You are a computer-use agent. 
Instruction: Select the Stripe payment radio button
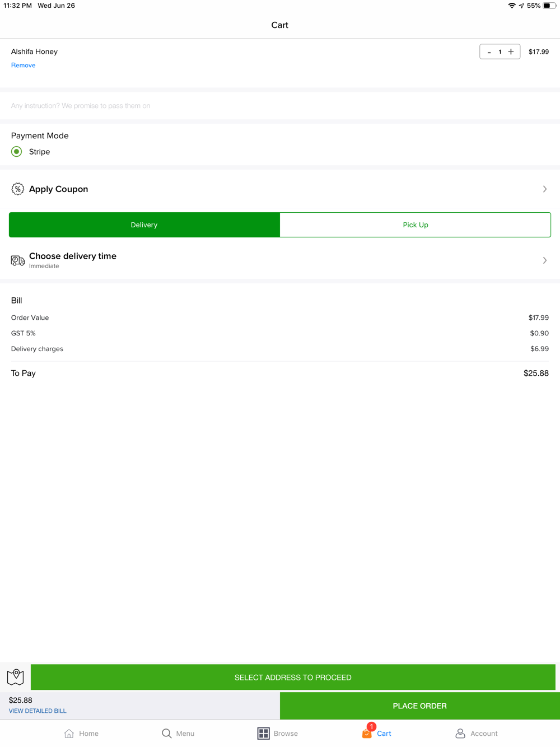pos(17,152)
